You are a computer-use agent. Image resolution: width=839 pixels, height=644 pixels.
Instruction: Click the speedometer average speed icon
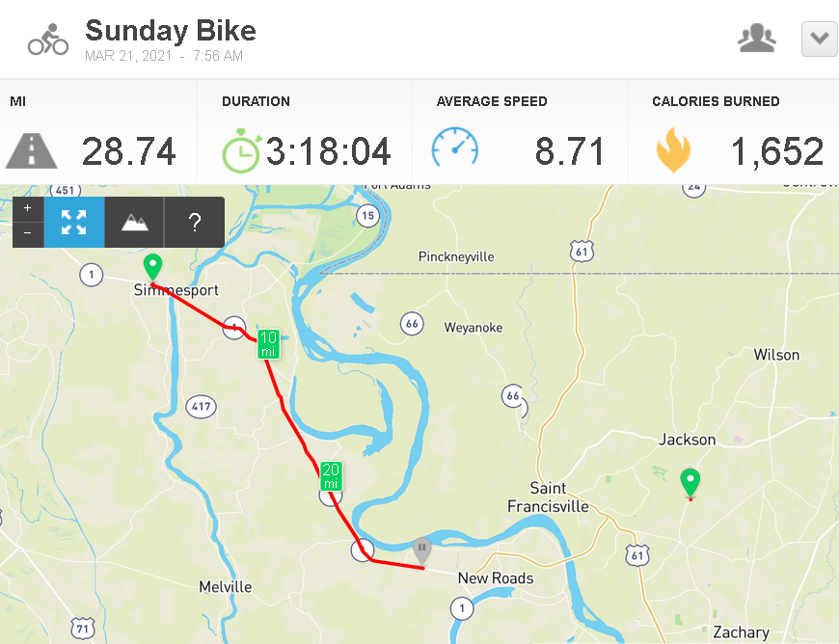[x=455, y=148]
